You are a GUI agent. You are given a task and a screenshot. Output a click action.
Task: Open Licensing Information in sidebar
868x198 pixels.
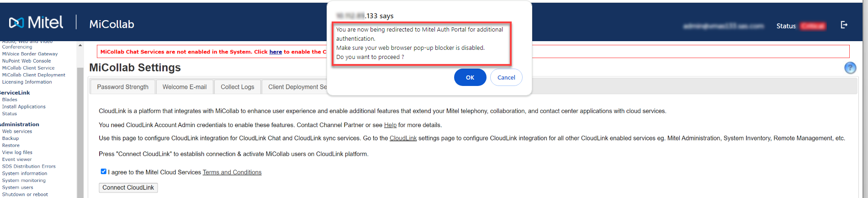(x=27, y=82)
